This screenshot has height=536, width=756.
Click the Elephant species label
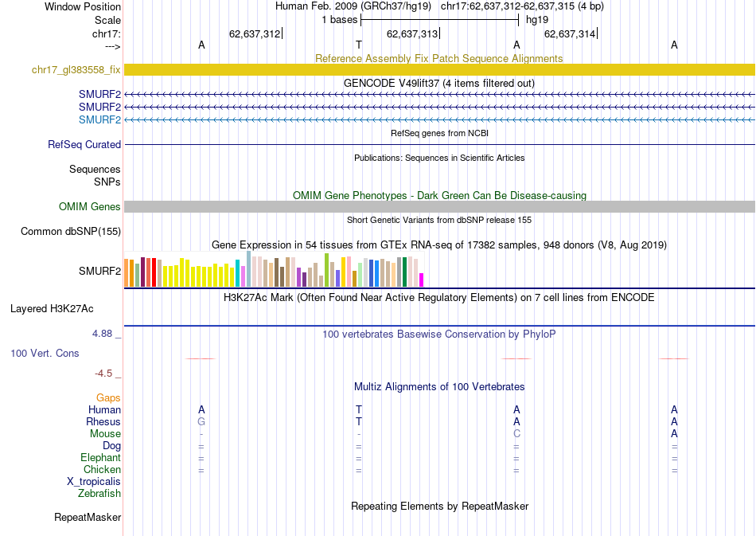(x=101, y=457)
